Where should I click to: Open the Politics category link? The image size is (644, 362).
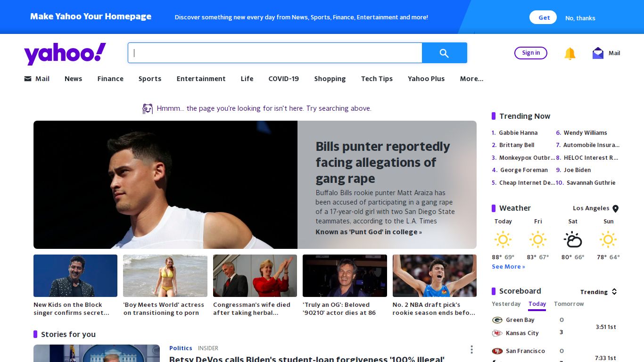[x=181, y=348]
